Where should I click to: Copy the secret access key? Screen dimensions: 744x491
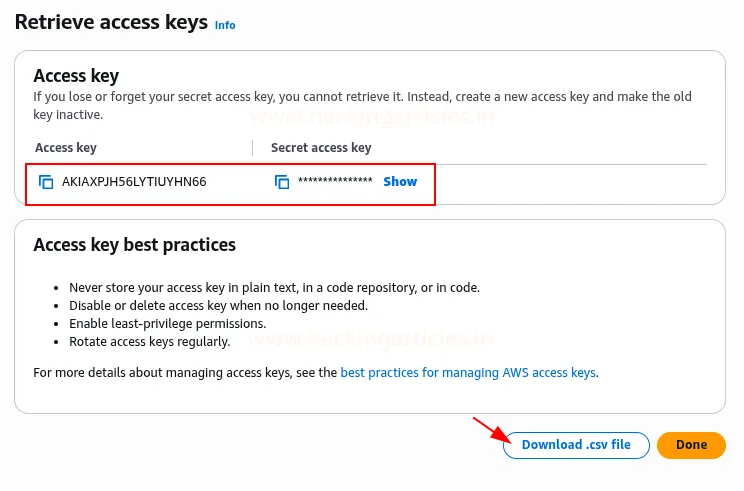pos(282,182)
